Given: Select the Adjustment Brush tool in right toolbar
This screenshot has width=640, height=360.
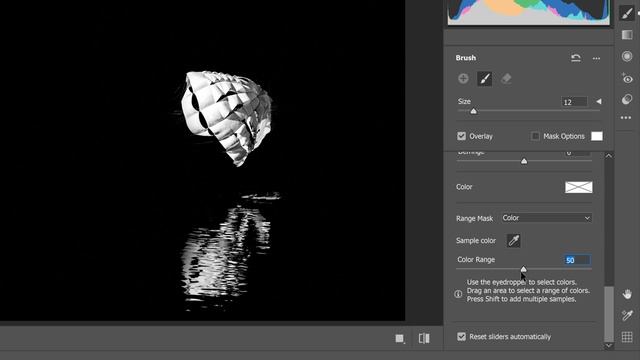Looking at the screenshot, I should coord(627,12).
